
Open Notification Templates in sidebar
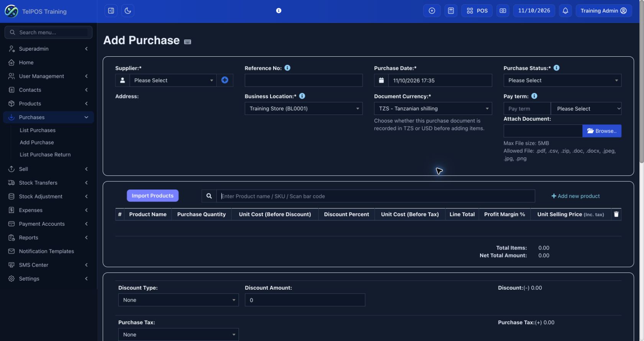(48, 251)
